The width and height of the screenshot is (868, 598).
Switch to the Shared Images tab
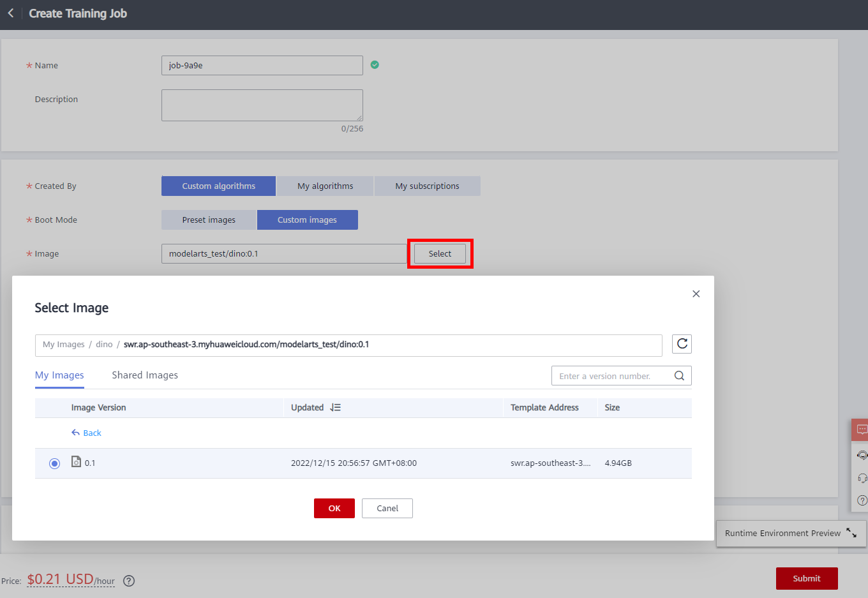pos(145,375)
